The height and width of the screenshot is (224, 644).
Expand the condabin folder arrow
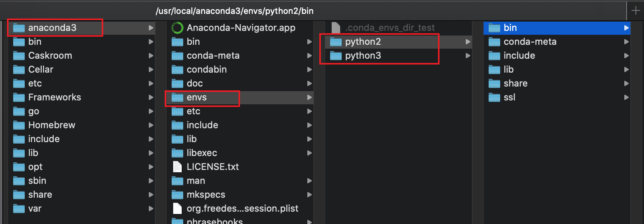[x=309, y=70]
